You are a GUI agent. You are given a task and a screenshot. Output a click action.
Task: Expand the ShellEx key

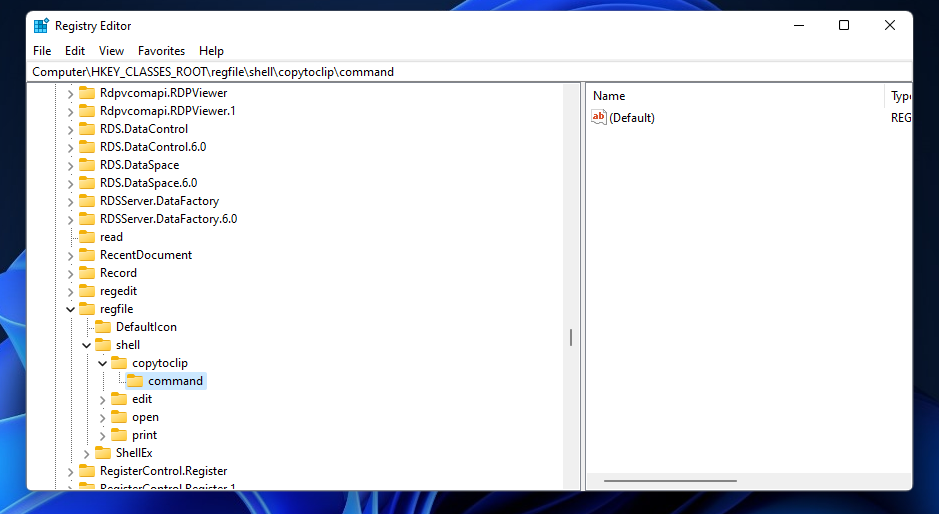click(x=87, y=453)
